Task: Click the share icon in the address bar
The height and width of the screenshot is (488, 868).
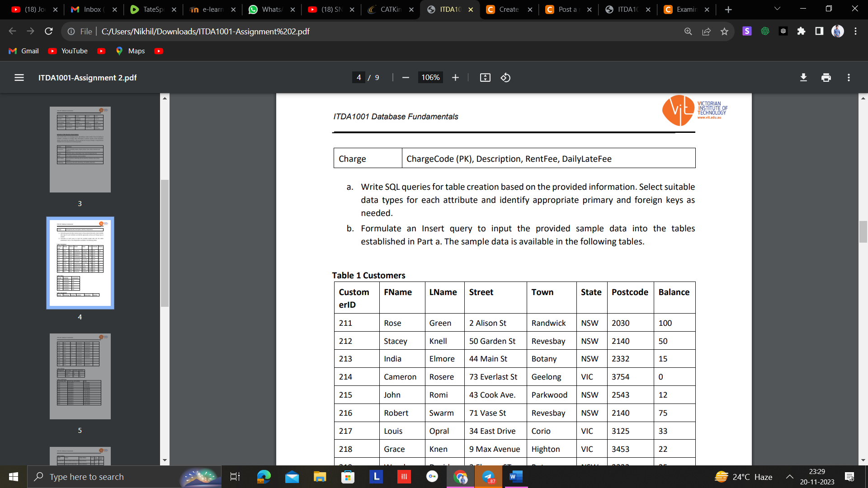Action: point(707,31)
